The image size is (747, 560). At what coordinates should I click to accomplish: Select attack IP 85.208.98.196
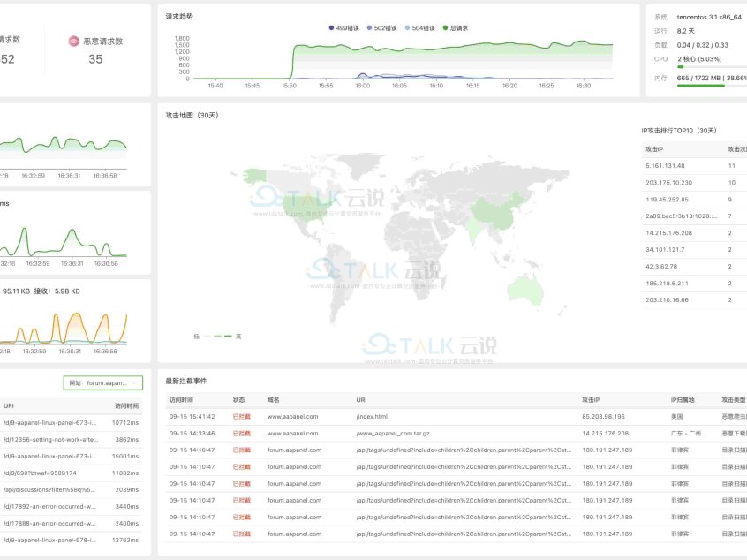point(604,417)
